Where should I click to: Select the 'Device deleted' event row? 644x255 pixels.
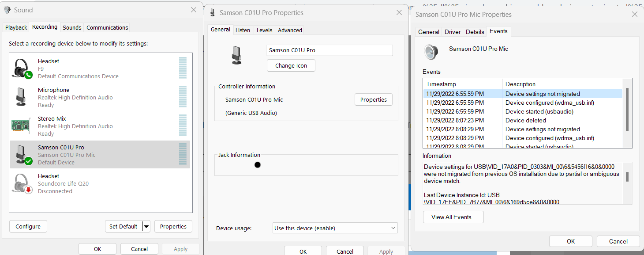tap(523, 120)
